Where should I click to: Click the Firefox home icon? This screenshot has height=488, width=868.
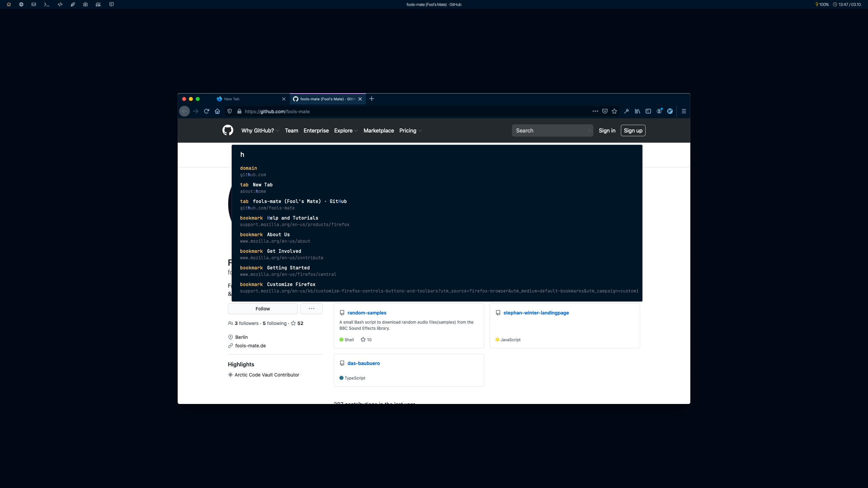click(217, 111)
